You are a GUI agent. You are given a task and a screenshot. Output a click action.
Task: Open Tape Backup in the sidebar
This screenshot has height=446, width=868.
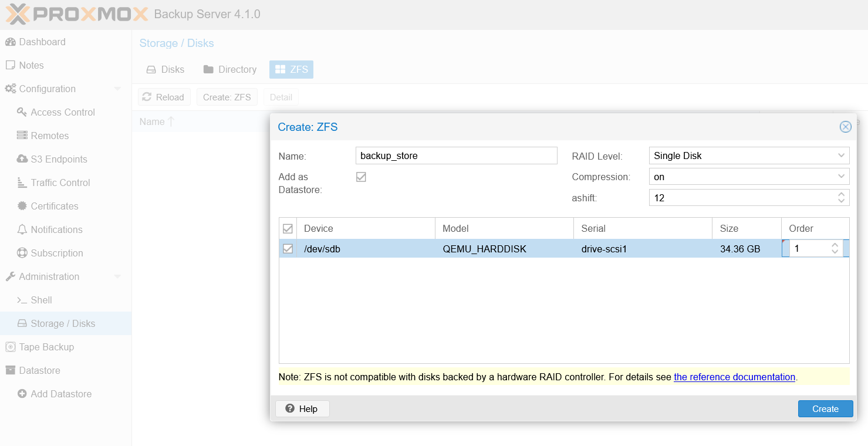coord(66,347)
